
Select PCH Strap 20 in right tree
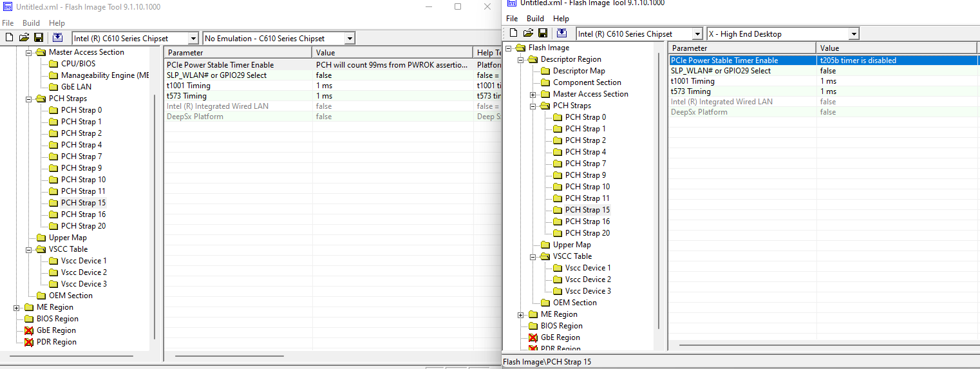coord(587,233)
